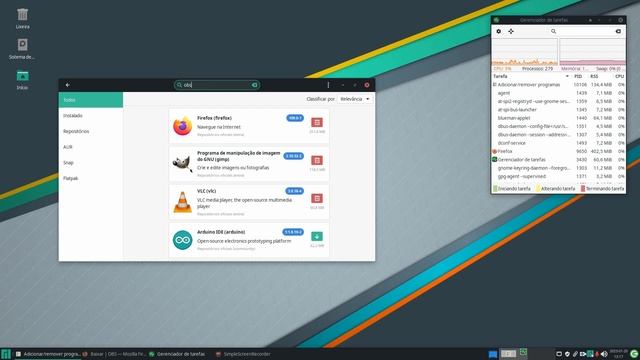640x360 pixels.
Task: Click the RSS column header
Action: click(x=594, y=76)
